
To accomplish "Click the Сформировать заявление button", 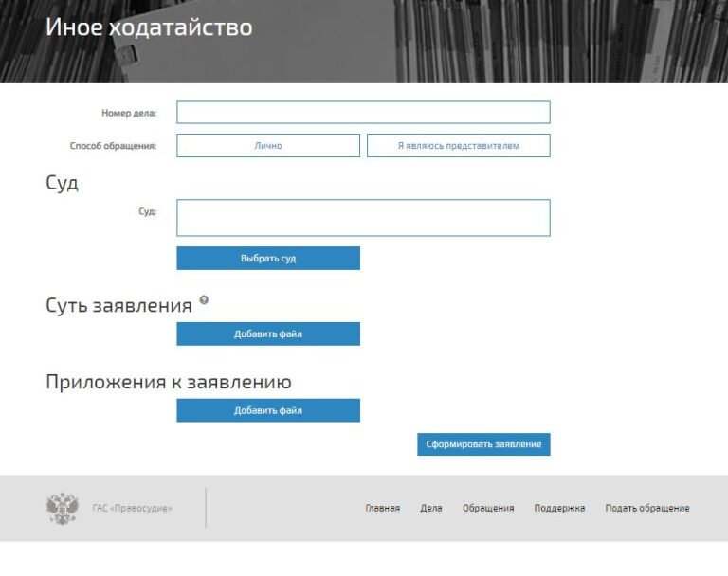I will click(x=483, y=445).
